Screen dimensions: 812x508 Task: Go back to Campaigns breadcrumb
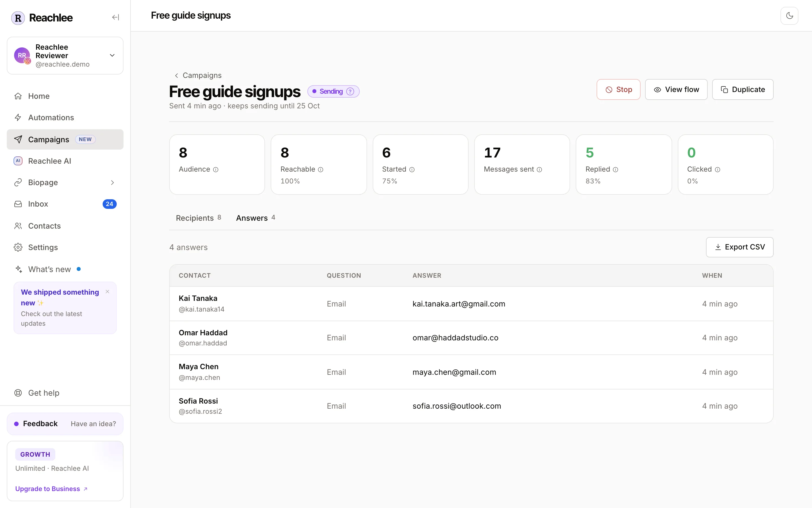point(198,75)
